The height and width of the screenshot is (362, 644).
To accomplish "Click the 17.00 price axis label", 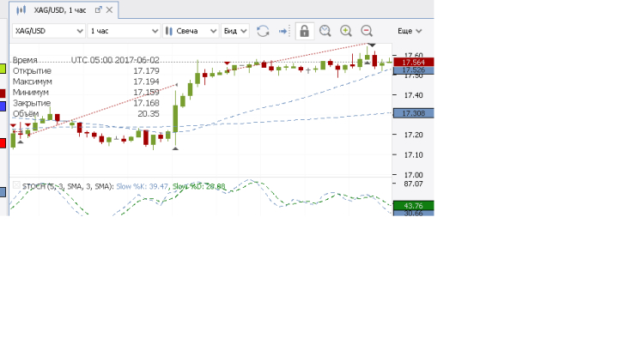I will [x=413, y=175].
